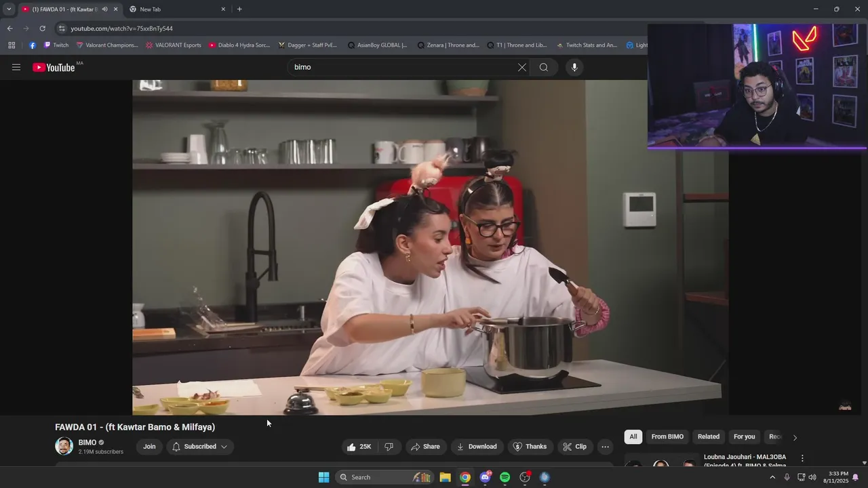This screenshot has width=868, height=488.
Task: Open AsianBoy GLOBAL bookmark
Action: click(x=378, y=45)
